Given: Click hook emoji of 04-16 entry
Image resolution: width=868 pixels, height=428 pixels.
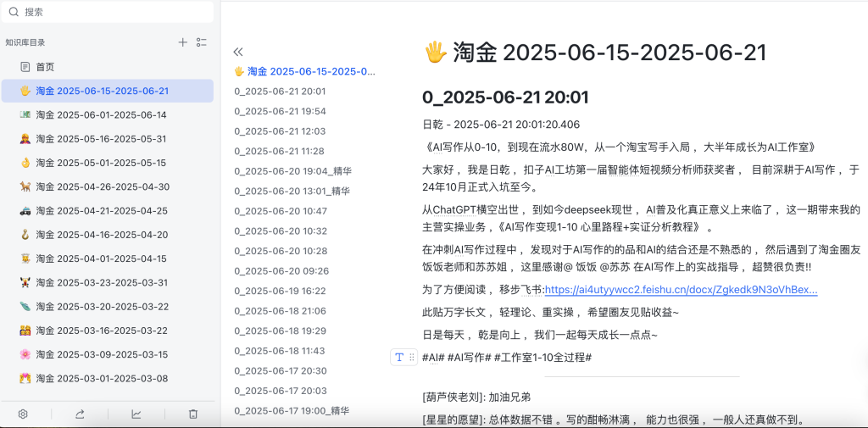Looking at the screenshot, I should tap(25, 234).
